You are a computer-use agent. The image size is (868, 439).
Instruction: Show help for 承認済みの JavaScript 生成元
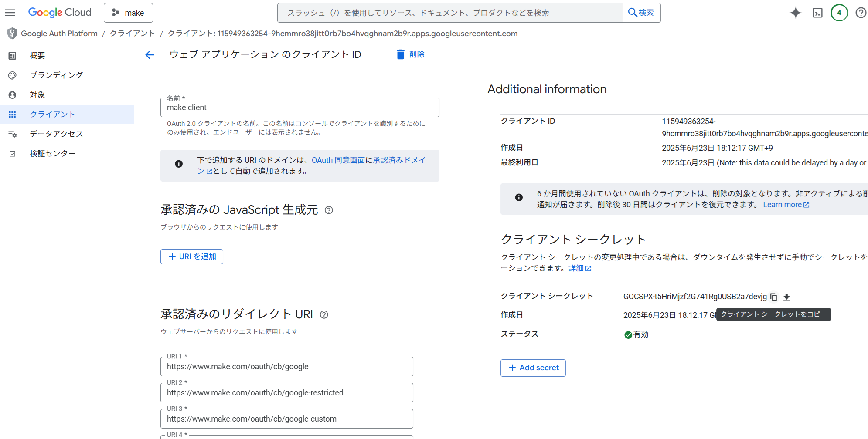(329, 210)
